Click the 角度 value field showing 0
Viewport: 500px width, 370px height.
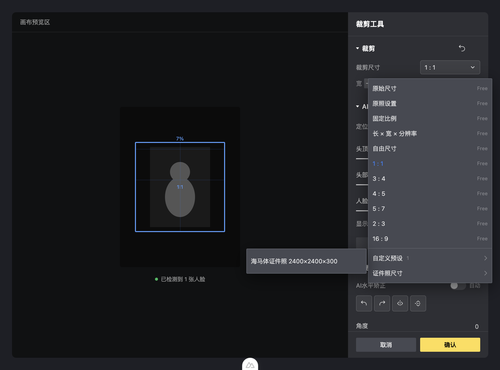pos(477,326)
